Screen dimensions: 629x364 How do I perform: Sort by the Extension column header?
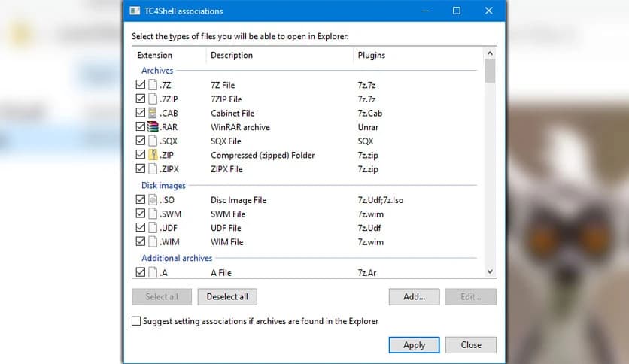155,55
